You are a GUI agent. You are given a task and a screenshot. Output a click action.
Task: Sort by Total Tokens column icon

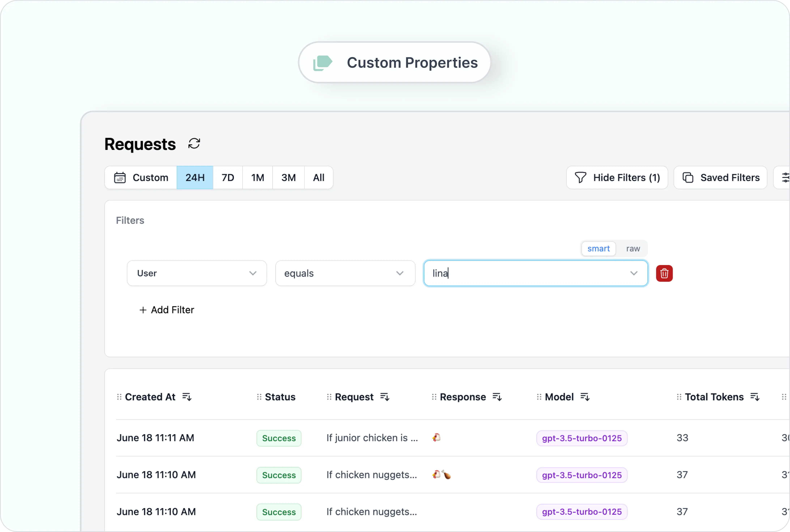(x=755, y=397)
